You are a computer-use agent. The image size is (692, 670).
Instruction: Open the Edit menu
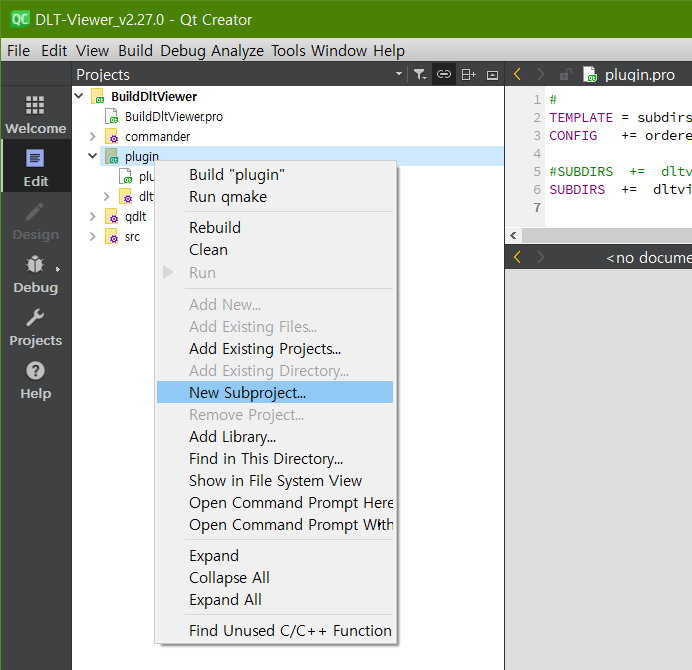pyautogui.click(x=54, y=51)
